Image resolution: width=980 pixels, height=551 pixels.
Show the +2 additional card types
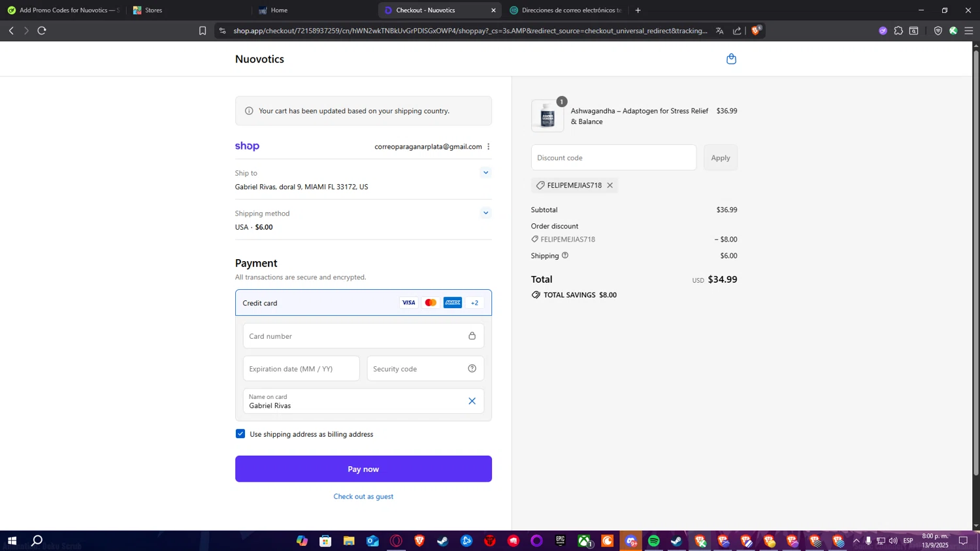click(x=475, y=303)
